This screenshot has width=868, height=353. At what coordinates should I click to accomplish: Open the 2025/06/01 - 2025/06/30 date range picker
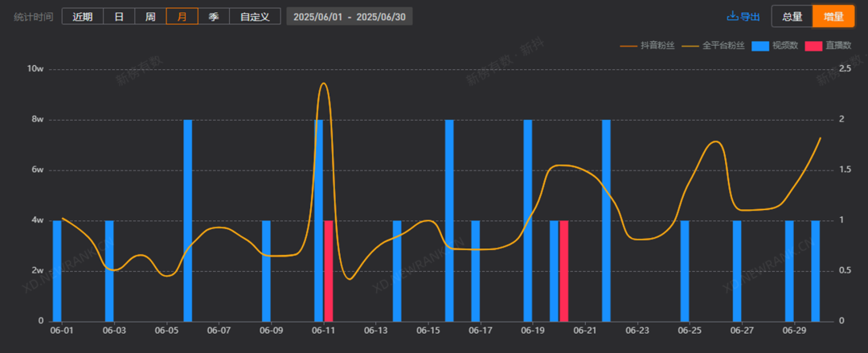(x=350, y=17)
